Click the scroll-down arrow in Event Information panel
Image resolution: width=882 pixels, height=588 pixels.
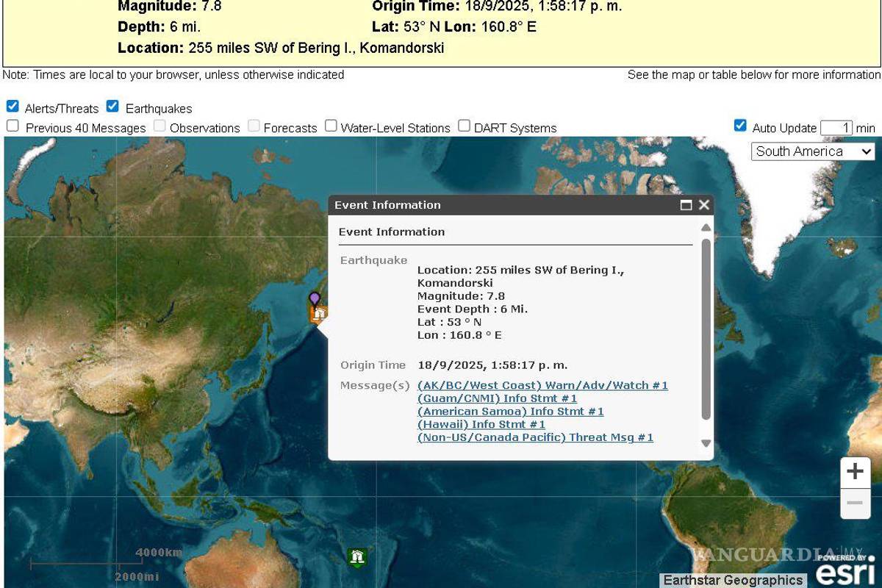(704, 442)
